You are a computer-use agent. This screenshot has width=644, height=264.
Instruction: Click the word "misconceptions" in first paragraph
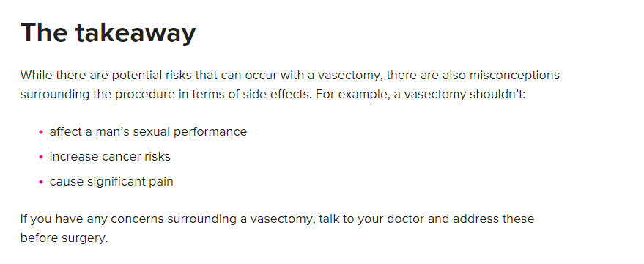pos(514,76)
